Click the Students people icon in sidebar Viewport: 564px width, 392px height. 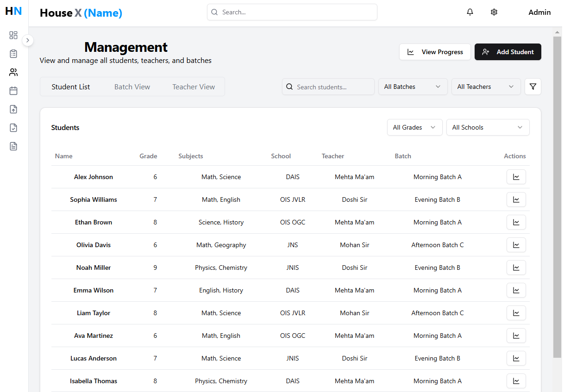click(x=13, y=72)
